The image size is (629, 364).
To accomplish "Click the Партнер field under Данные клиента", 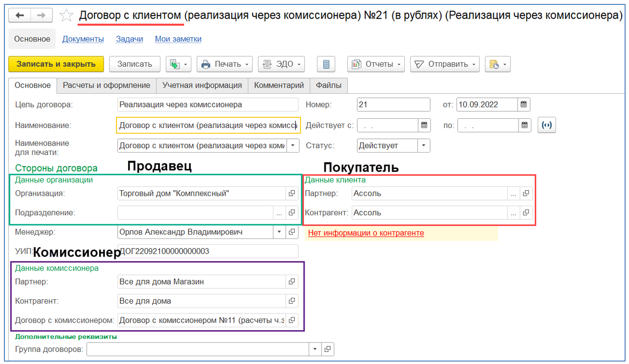I will [x=430, y=193].
